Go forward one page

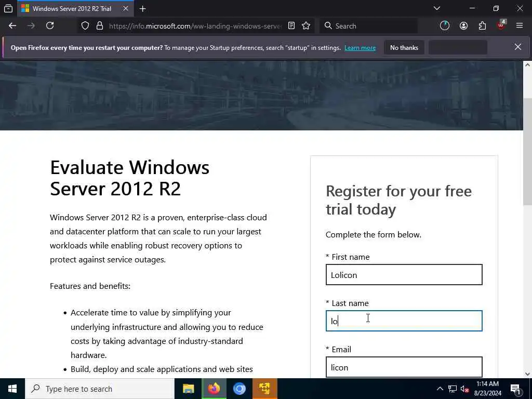click(31, 26)
